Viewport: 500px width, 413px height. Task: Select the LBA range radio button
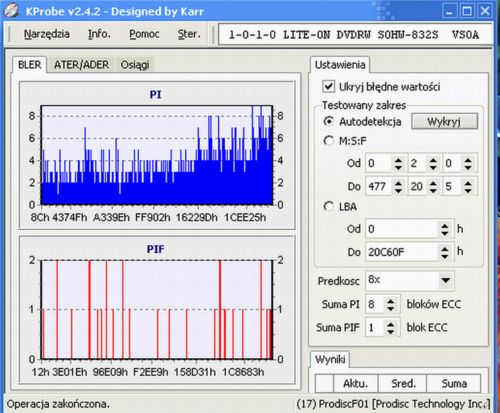pyautogui.click(x=329, y=207)
